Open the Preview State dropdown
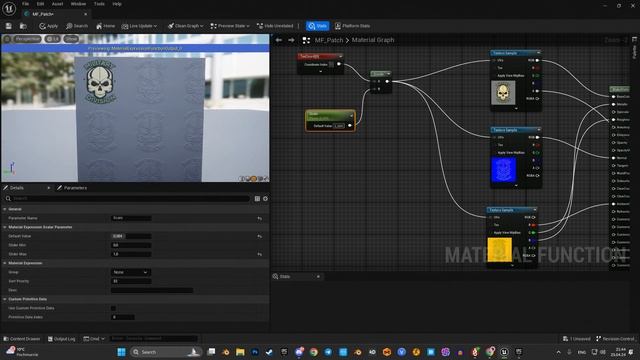Viewport: 640px width, 360px height. pyautogui.click(x=230, y=26)
